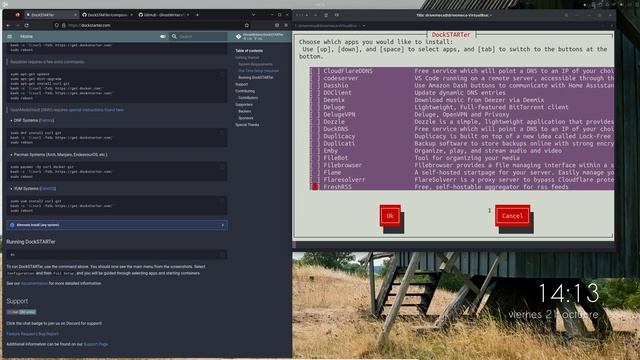Toggle the DelugeVPN app checkbox
Viewport: 640px width, 360px height.
tap(315, 115)
